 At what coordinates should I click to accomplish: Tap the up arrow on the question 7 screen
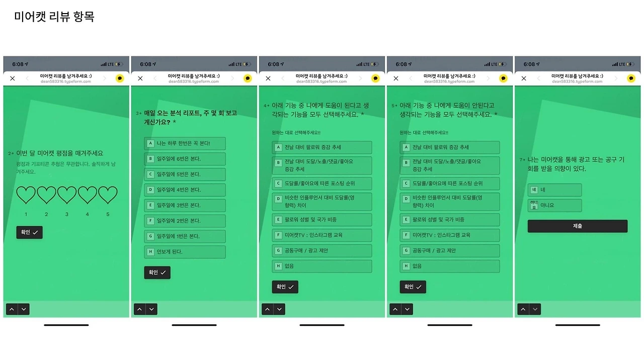(x=523, y=309)
